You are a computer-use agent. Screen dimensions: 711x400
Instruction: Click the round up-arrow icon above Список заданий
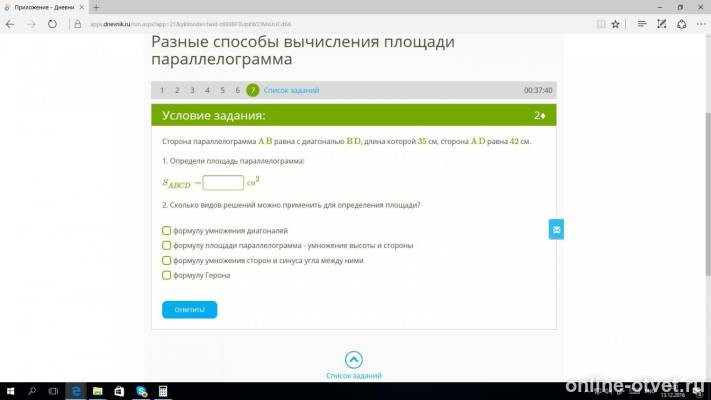[x=354, y=360]
